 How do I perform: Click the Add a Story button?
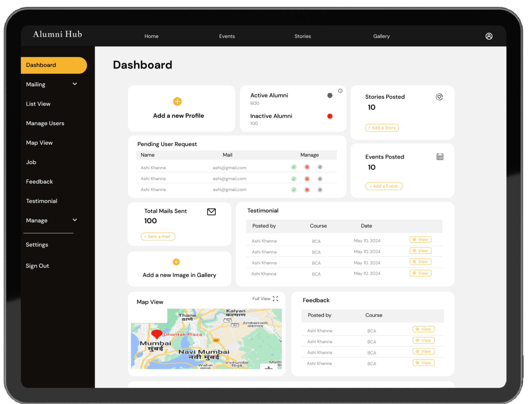pos(382,128)
